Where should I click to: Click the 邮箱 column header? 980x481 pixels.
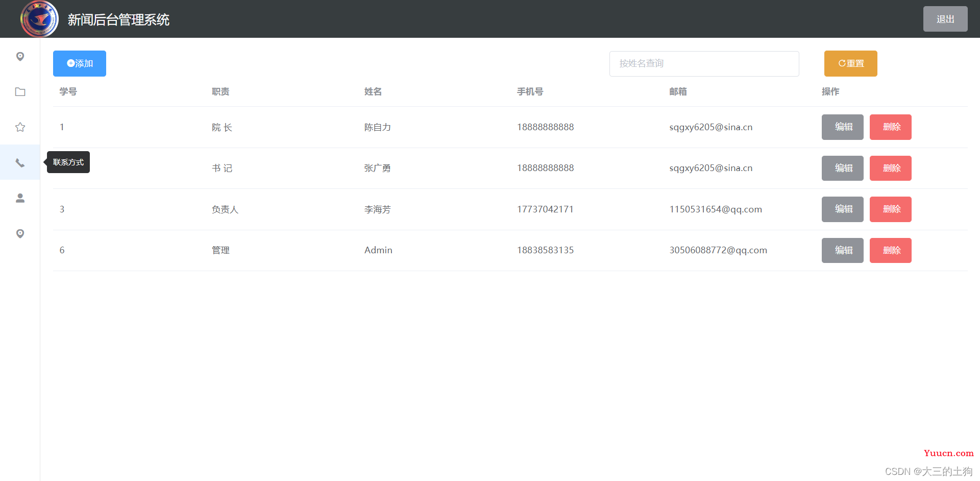(x=678, y=91)
